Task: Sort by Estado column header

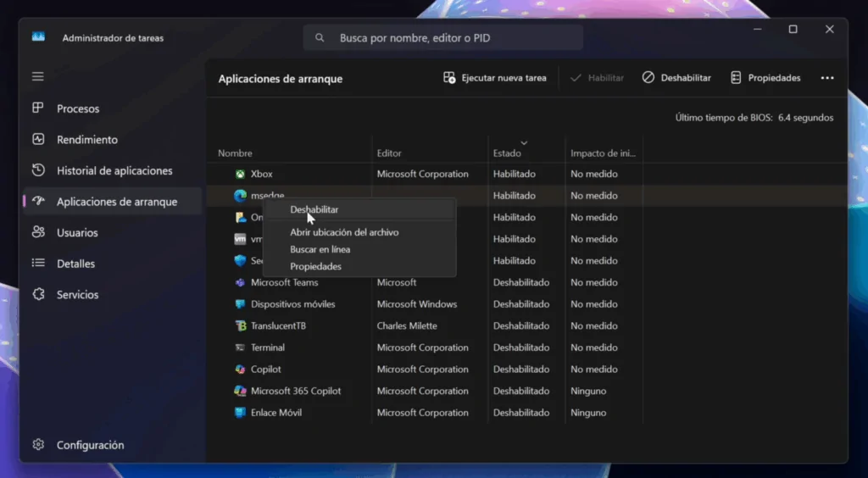Action: pos(507,153)
